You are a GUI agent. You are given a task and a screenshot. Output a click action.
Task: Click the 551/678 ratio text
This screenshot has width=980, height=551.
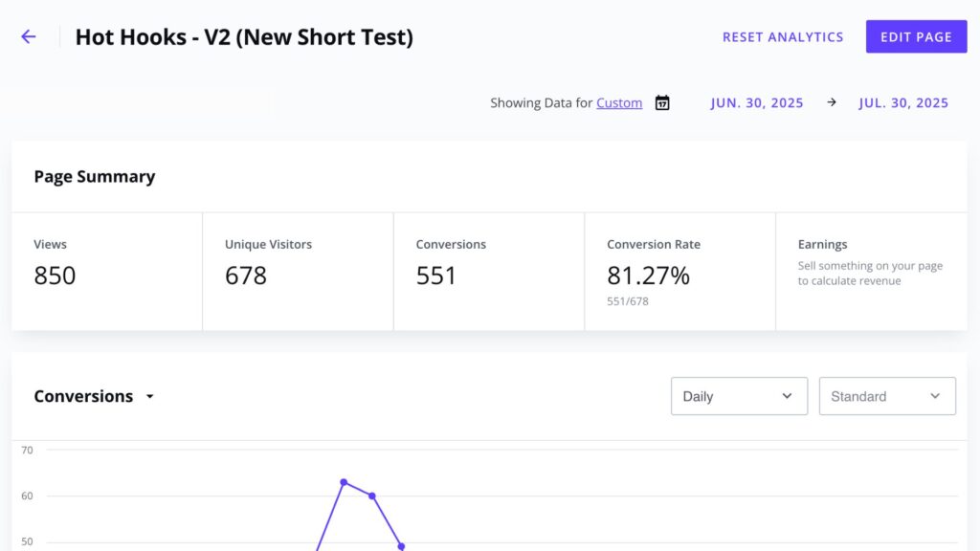tap(628, 301)
